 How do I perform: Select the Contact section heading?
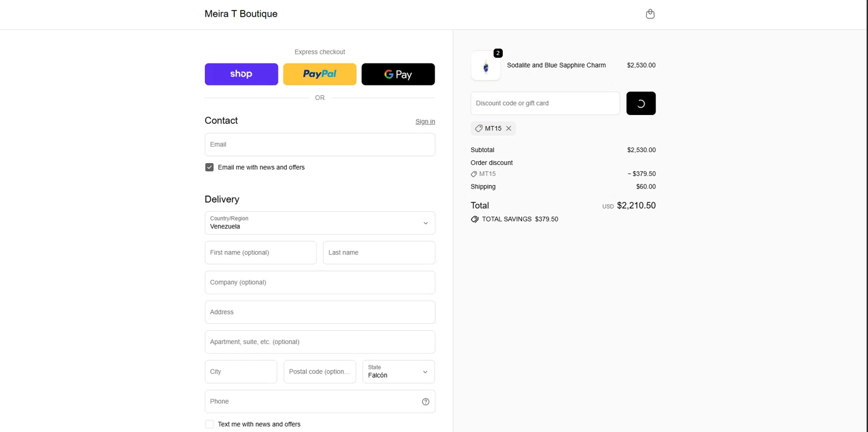(x=221, y=120)
